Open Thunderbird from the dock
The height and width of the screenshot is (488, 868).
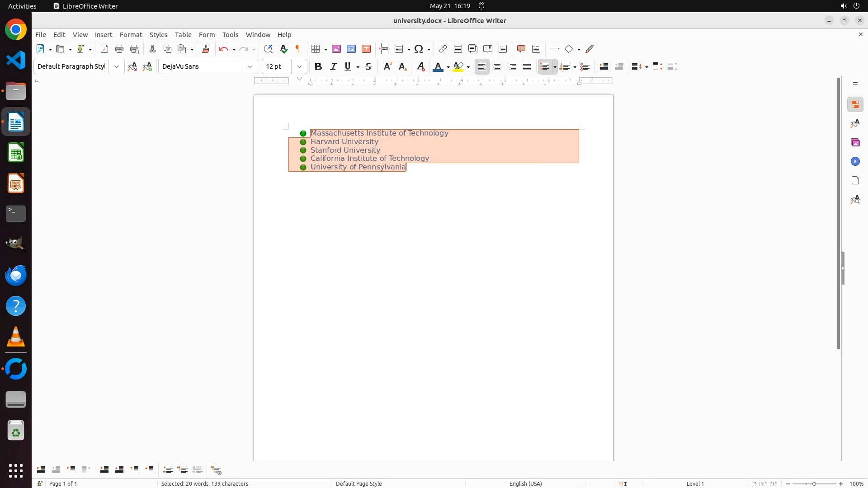(x=16, y=276)
